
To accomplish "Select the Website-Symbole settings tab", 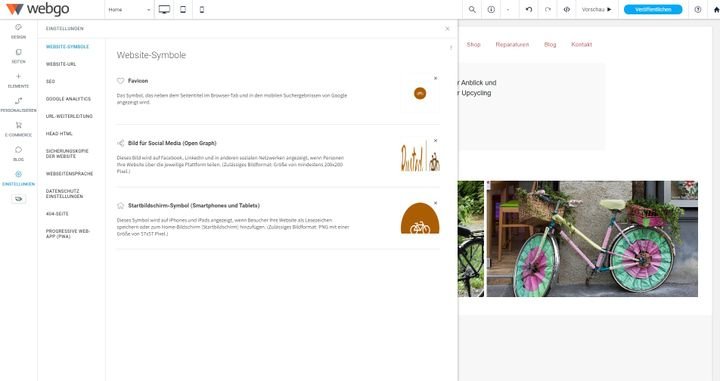I will coord(68,47).
